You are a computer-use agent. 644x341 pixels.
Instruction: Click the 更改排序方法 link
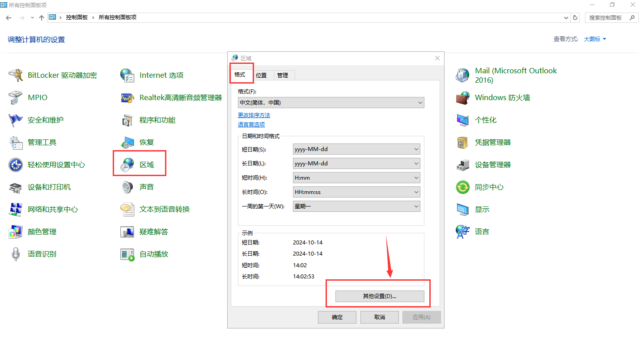coord(254,115)
